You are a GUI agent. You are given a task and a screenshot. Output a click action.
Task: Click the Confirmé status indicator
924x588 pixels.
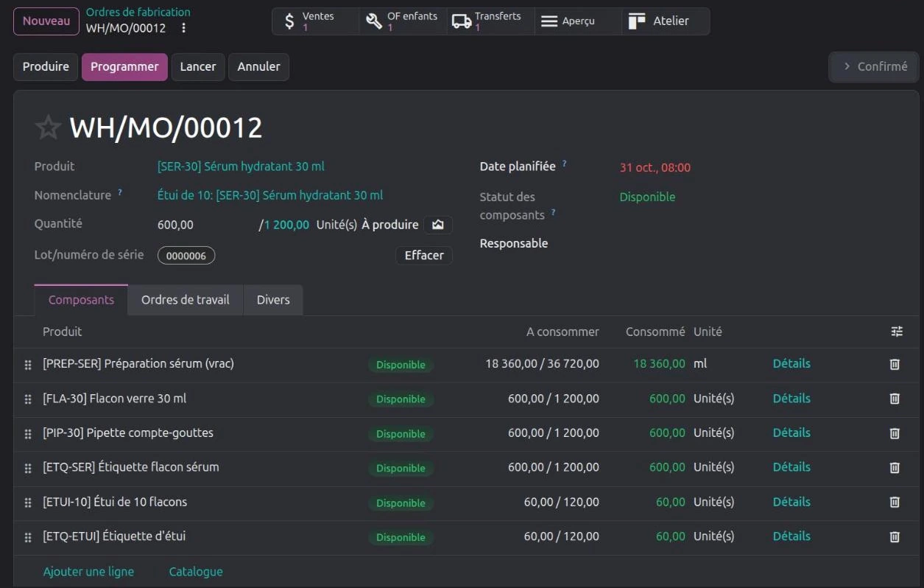click(x=874, y=66)
